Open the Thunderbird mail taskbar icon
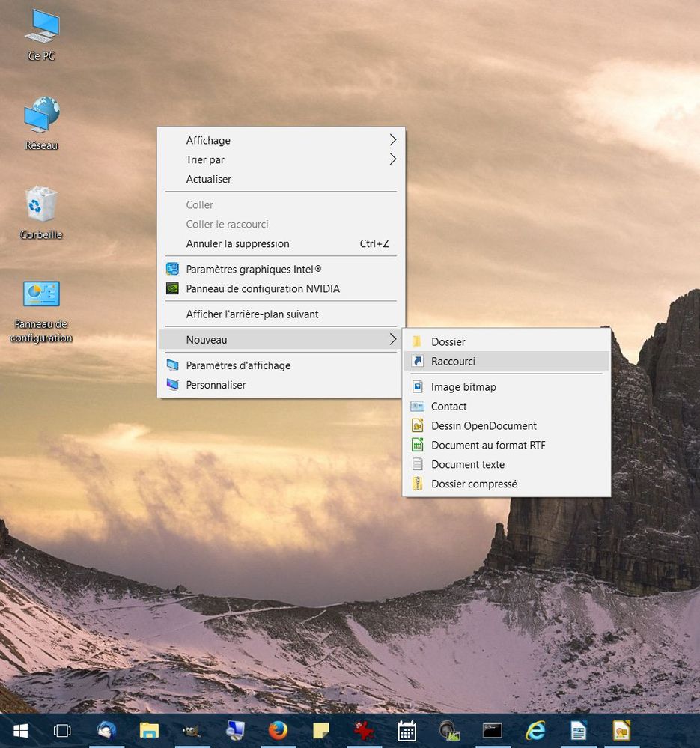This screenshot has width=700, height=748. tap(106, 731)
